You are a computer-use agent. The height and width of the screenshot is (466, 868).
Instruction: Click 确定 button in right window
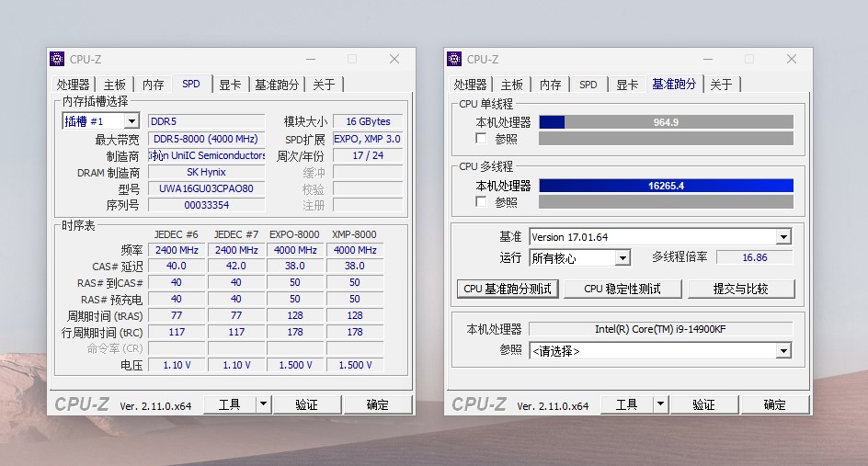[775, 404]
